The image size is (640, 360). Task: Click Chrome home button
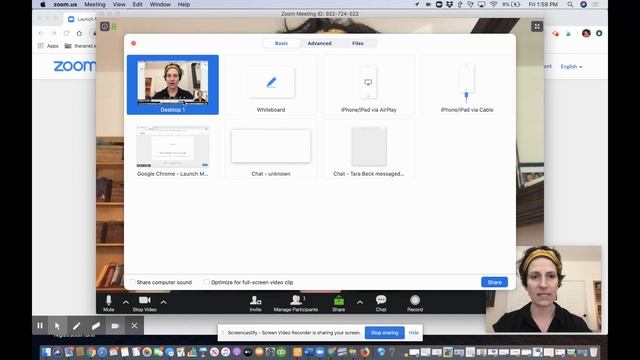pyautogui.click(x=79, y=33)
